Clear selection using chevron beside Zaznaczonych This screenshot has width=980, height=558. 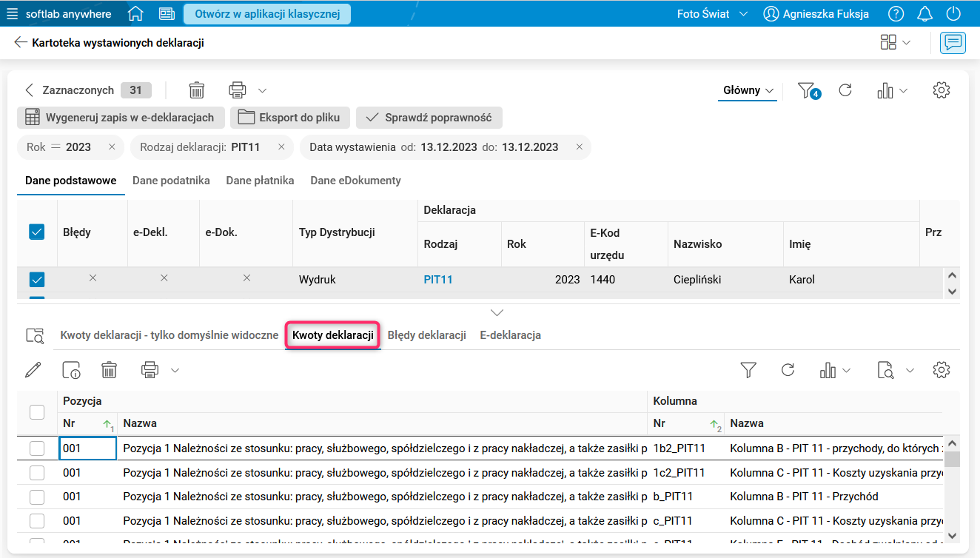tap(30, 90)
